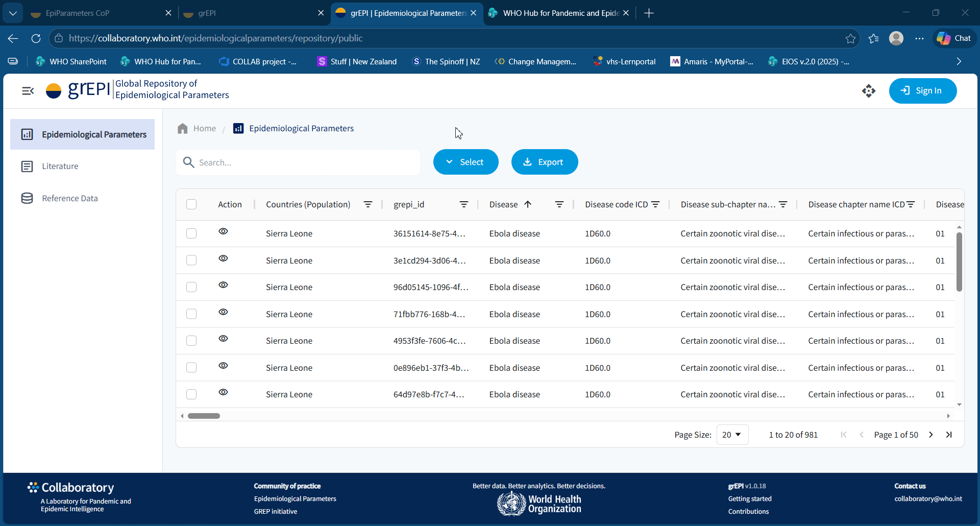Click the table's scroll-right arrow

click(948, 416)
